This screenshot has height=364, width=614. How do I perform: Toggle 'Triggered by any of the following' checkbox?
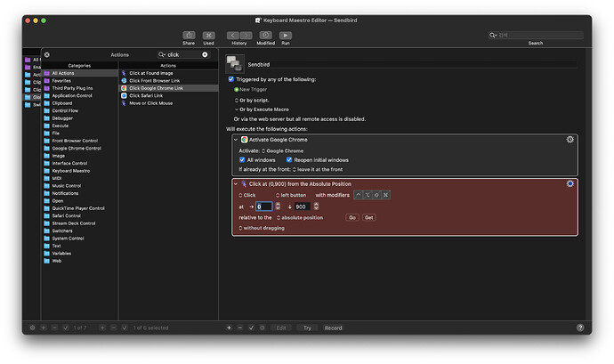click(231, 79)
